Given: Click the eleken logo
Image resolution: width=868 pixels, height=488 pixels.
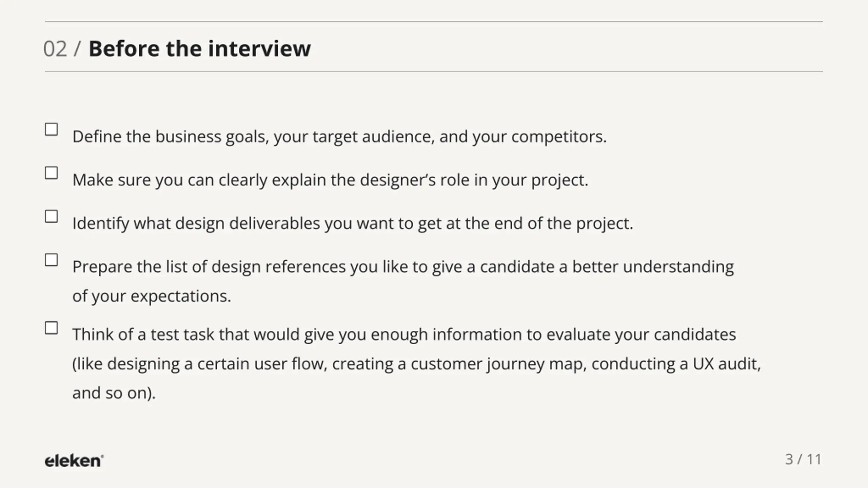Looking at the screenshot, I should click(74, 461).
